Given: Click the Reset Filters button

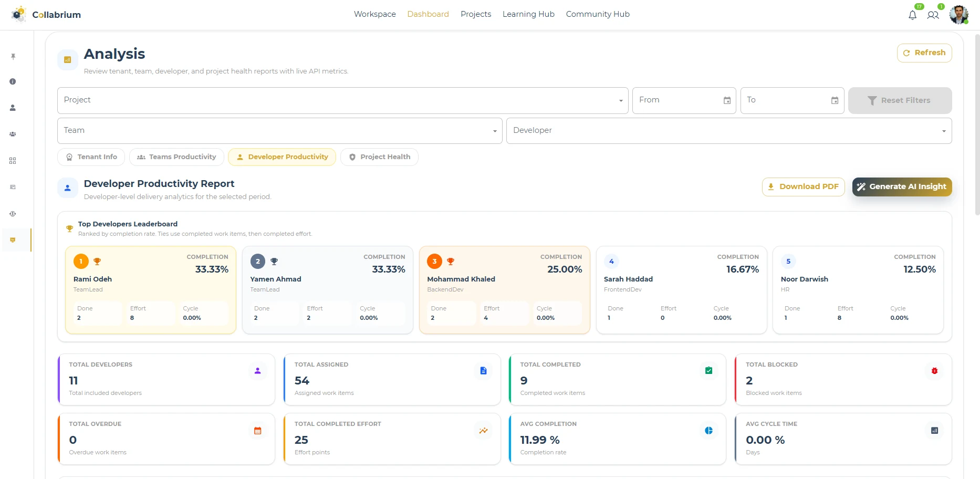Looking at the screenshot, I should (900, 100).
